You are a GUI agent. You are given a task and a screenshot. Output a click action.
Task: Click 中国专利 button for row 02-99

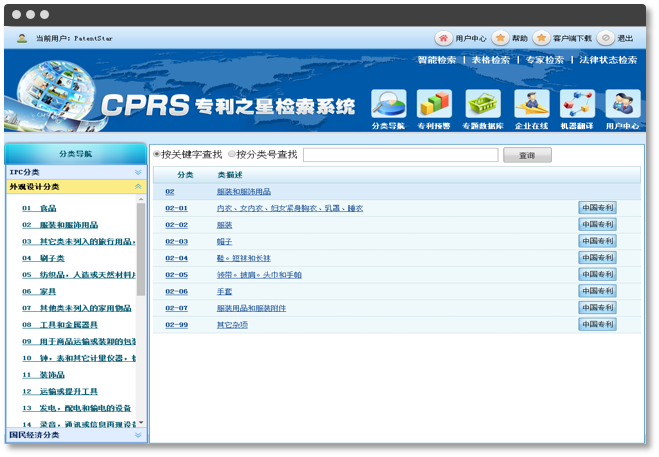(x=597, y=324)
